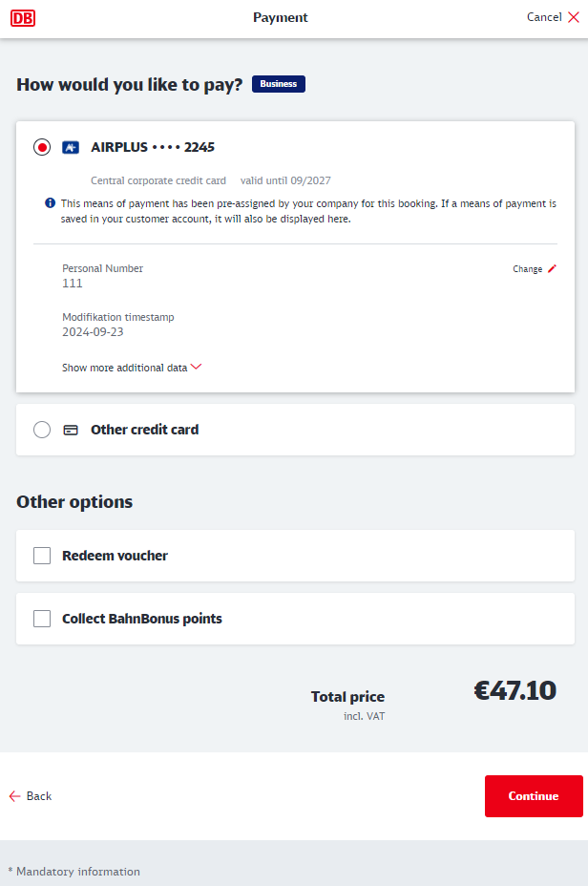Click the blue info icon
Viewport: 588px width, 886px height.
[x=51, y=202]
